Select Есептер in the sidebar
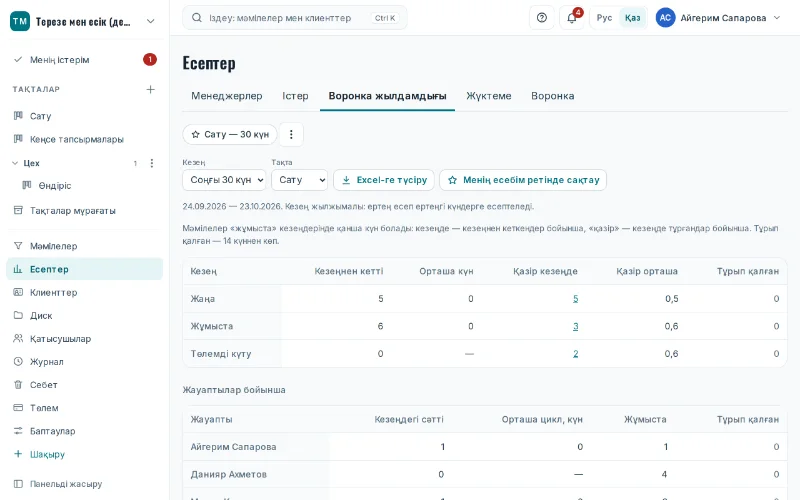The image size is (800, 500). click(x=84, y=269)
